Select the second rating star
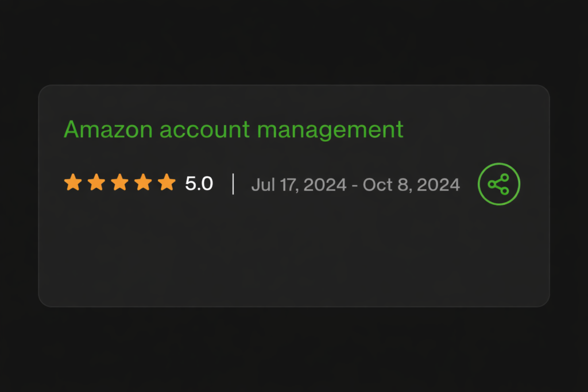 tap(96, 183)
